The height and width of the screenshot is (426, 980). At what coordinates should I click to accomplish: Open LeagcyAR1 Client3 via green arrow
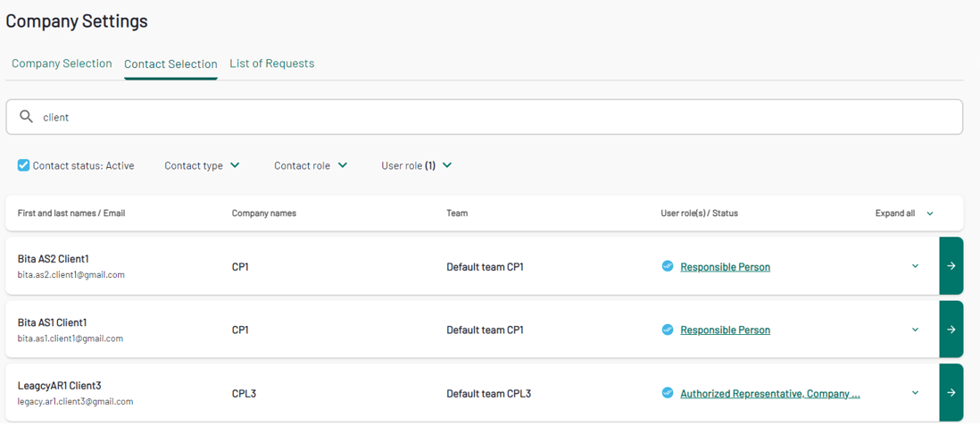coord(951,393)
